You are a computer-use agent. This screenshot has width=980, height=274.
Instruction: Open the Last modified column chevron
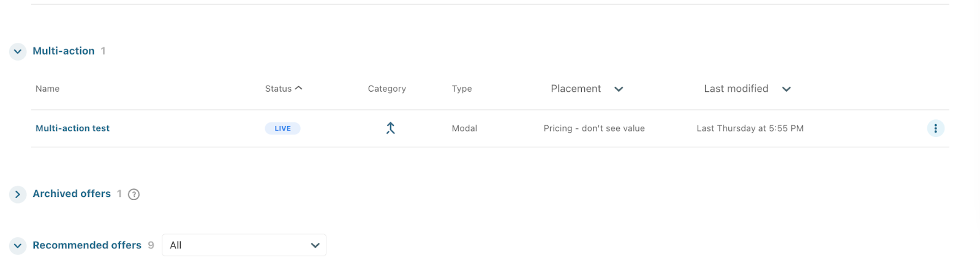point(786,89)
